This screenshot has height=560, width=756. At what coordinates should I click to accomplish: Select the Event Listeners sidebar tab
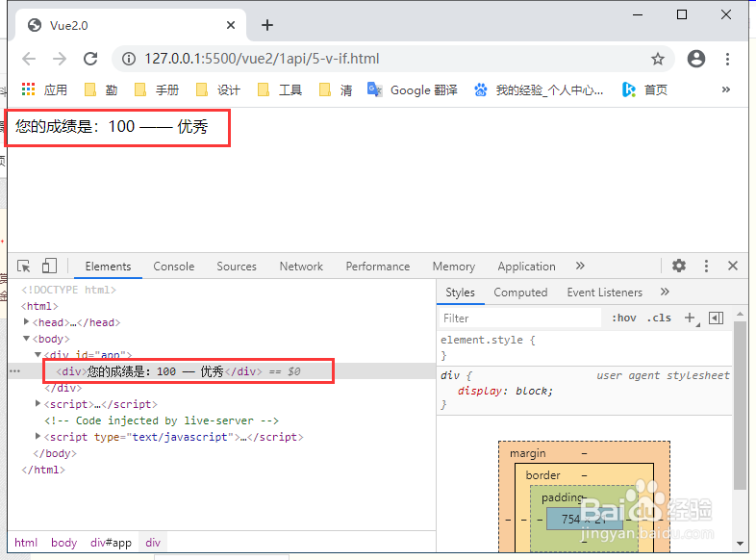tap(605, 293)
